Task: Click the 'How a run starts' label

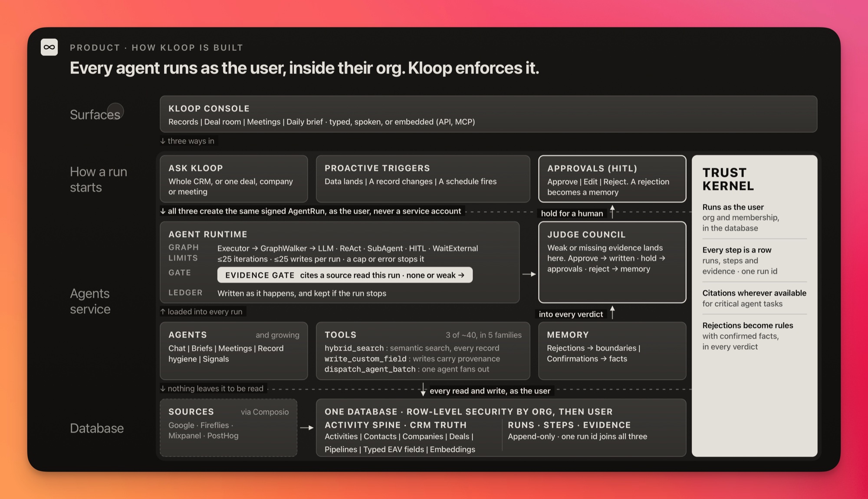Action: [x=99, y=179]
